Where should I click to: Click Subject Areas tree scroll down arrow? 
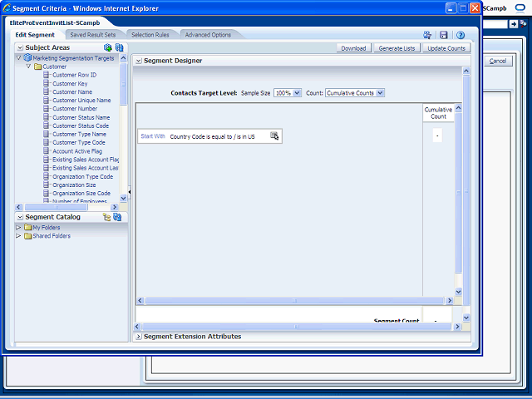[x=123, y=199]
